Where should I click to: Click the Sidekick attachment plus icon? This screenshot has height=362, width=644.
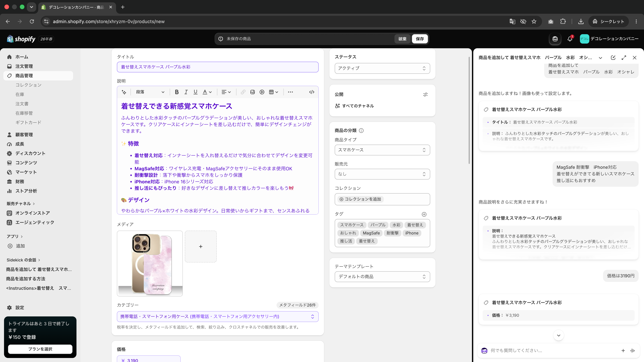tap(623, 350)
